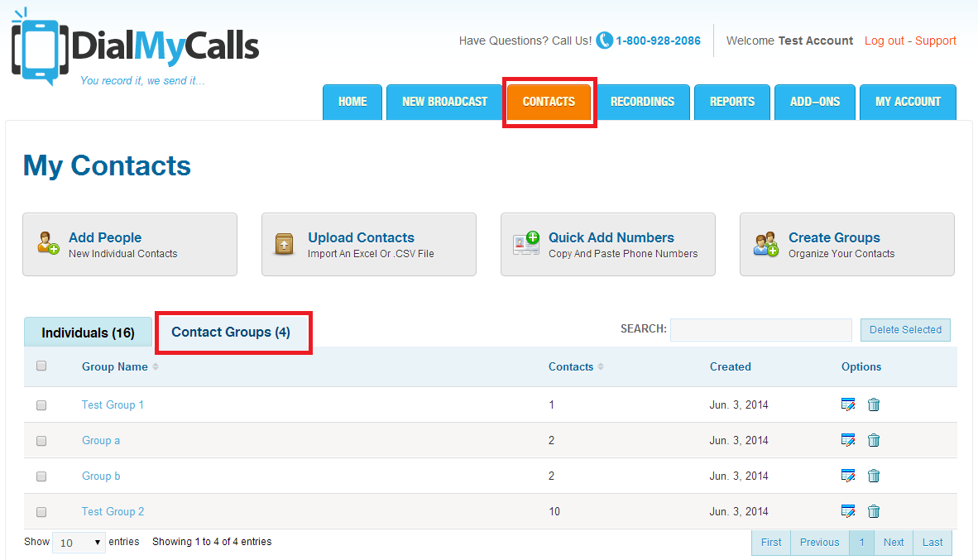Edit Test Group 1 with the edit icon
This screenshot has height=560, width=978.
[x=847, y=404]
